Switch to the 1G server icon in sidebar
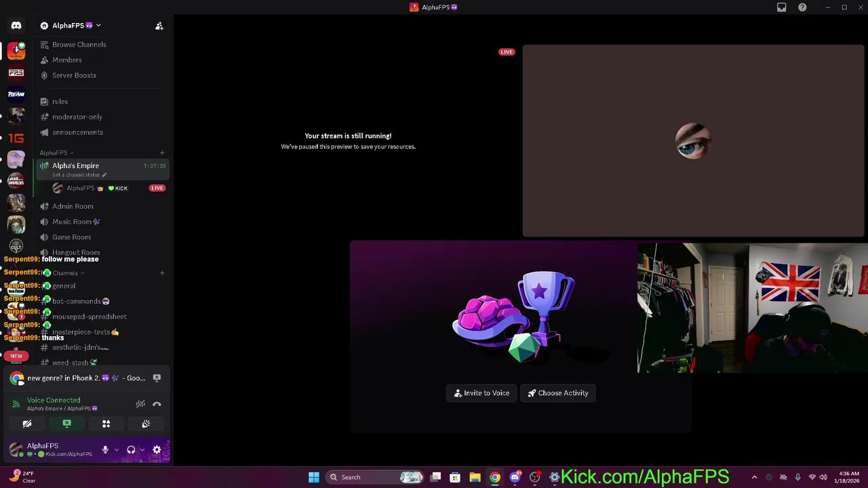This screenshot has width=868, height=488. pos(16,138)
